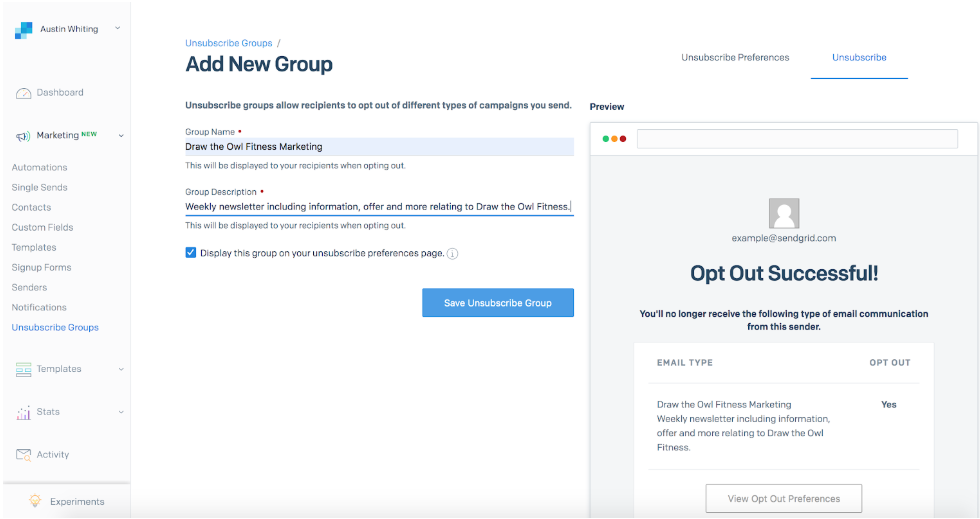Viewport: 980px width, 519px height.
Task: Expand the Austin Whiting account dropdown
Action: tap(118, 28)
